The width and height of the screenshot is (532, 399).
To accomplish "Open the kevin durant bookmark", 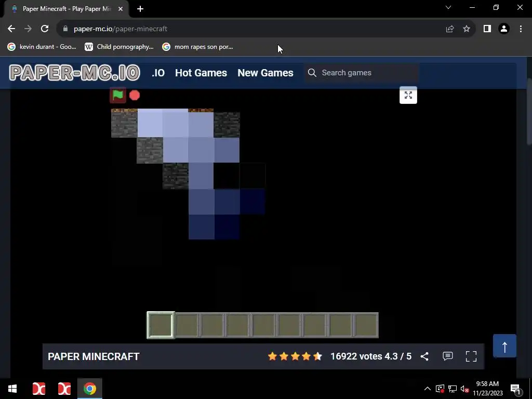I will (42, 47).
